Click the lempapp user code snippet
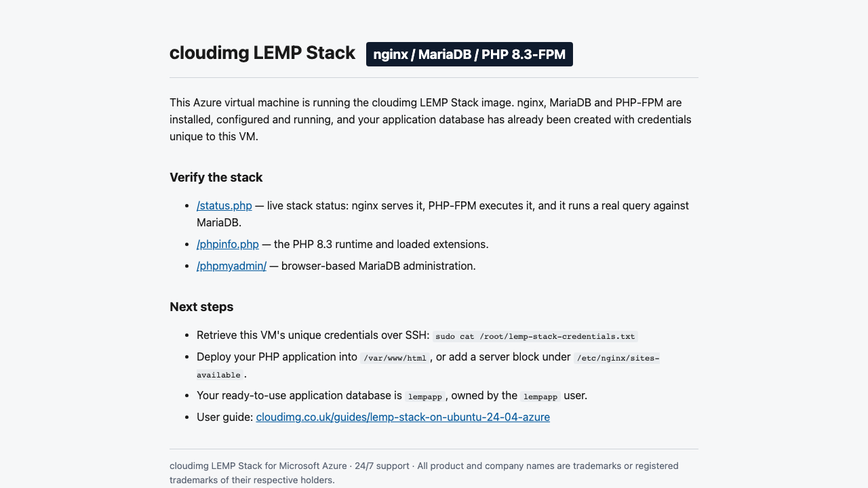 pos(540,396)
